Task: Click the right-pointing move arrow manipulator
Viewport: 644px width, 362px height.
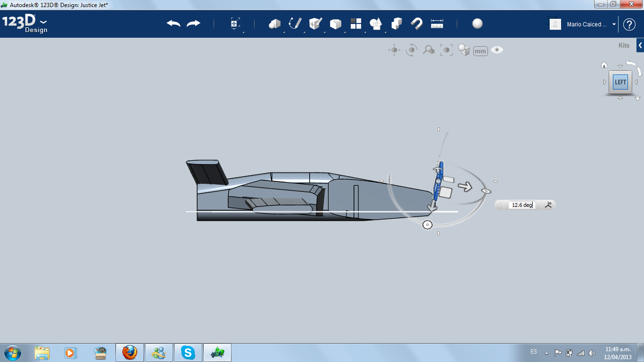Action: pyautogui.click(x=465, y=187)
